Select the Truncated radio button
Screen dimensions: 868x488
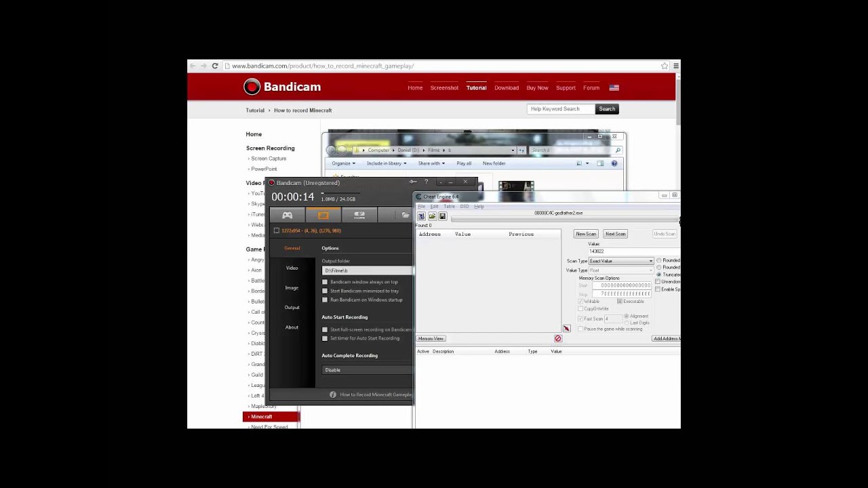(658, 274)
